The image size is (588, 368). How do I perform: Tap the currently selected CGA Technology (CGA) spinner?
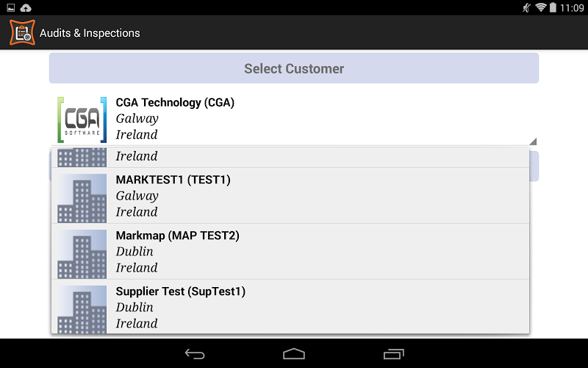[x=294, y=118]
